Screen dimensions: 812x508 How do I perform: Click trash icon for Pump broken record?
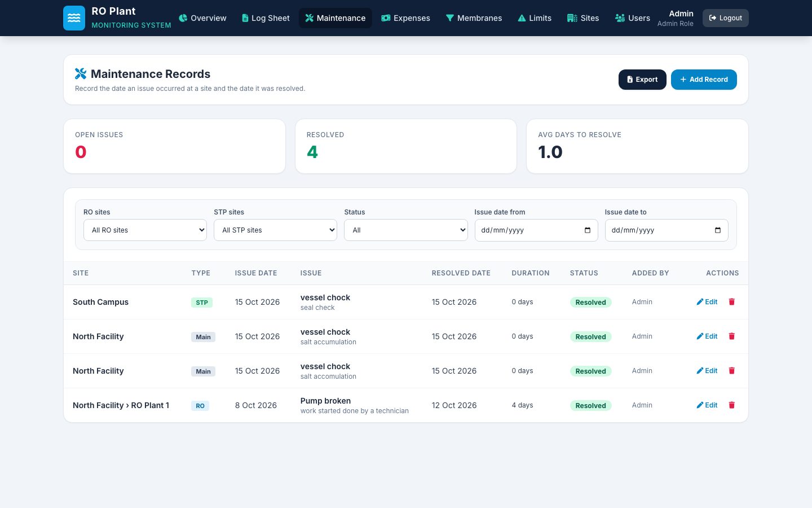click(732, 405)
